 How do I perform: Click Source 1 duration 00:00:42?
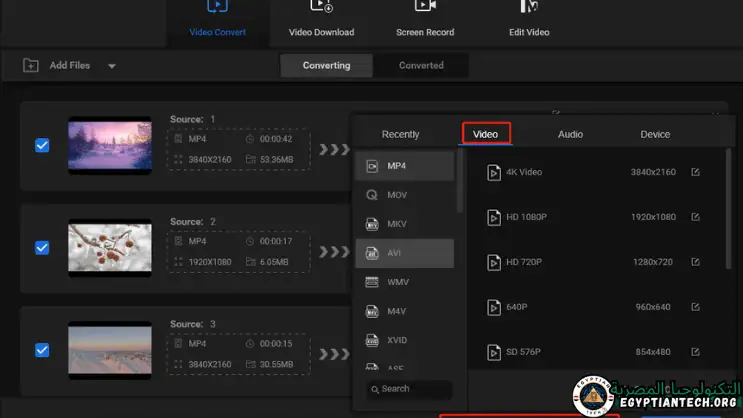276,139
